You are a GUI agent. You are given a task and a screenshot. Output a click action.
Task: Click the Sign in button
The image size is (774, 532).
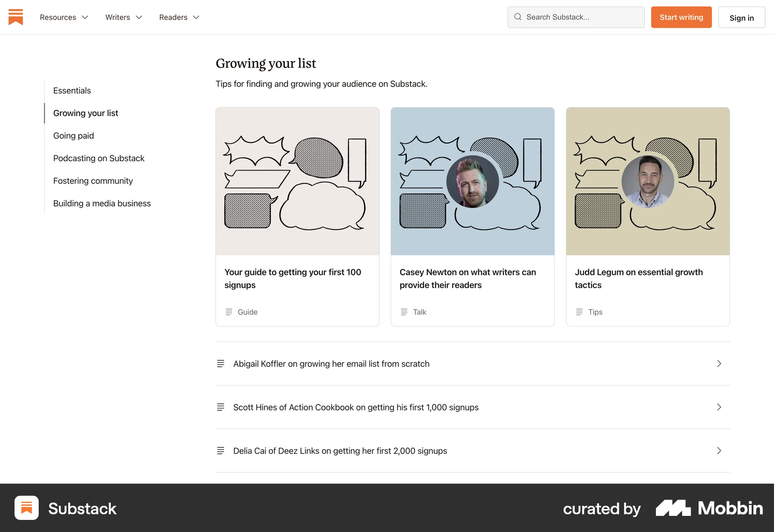pos(742,17)
